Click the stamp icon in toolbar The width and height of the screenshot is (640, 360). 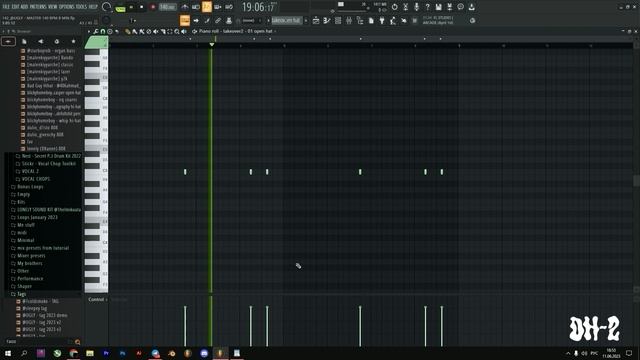pos(229,20)
